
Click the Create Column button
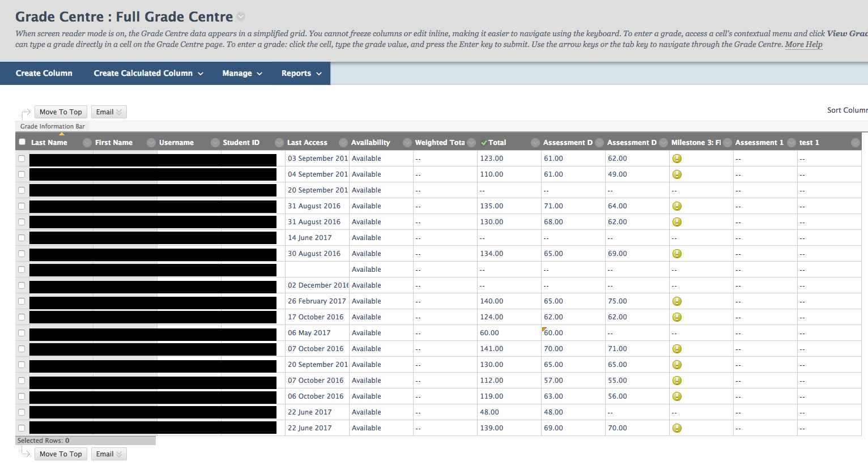point(44,74)
